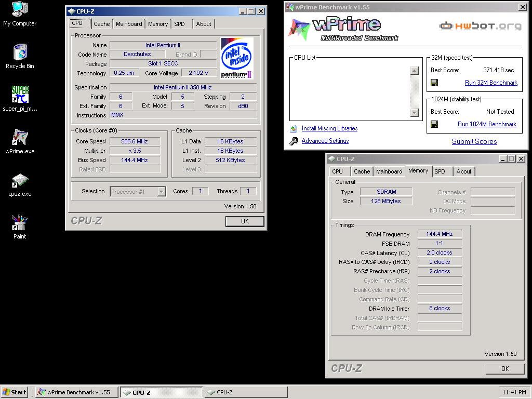Open the Mainboard tab in the processor CPU-Z window
Image resolution: width=532 pixels, height=399 pixels.
pos(129,24)
